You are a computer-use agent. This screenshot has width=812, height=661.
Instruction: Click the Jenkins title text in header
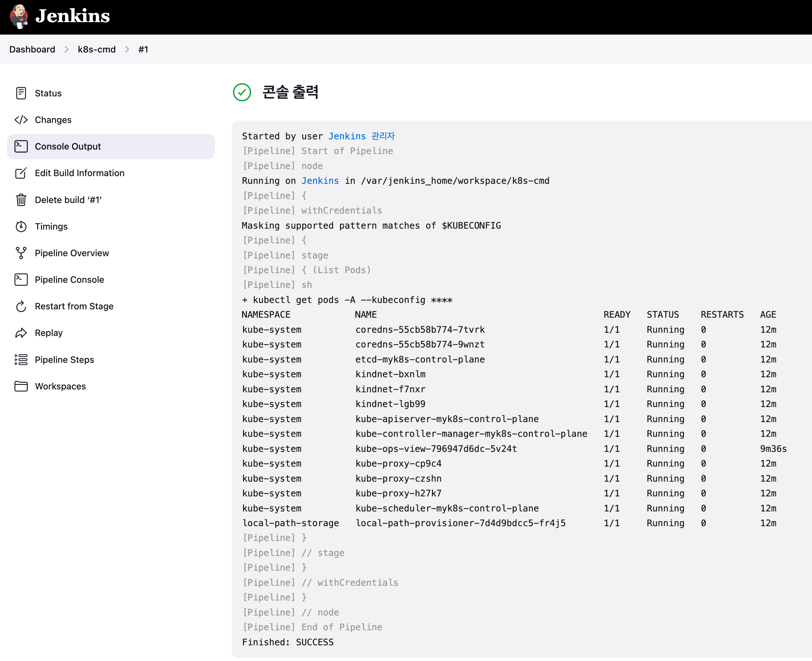(72, 16)
